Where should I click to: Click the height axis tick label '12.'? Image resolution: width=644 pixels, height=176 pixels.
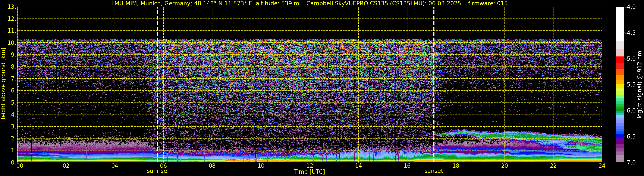click(x=12, y=19)
